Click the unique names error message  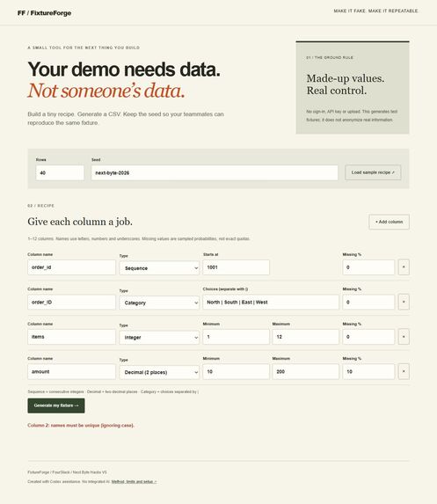click(81, 425)
